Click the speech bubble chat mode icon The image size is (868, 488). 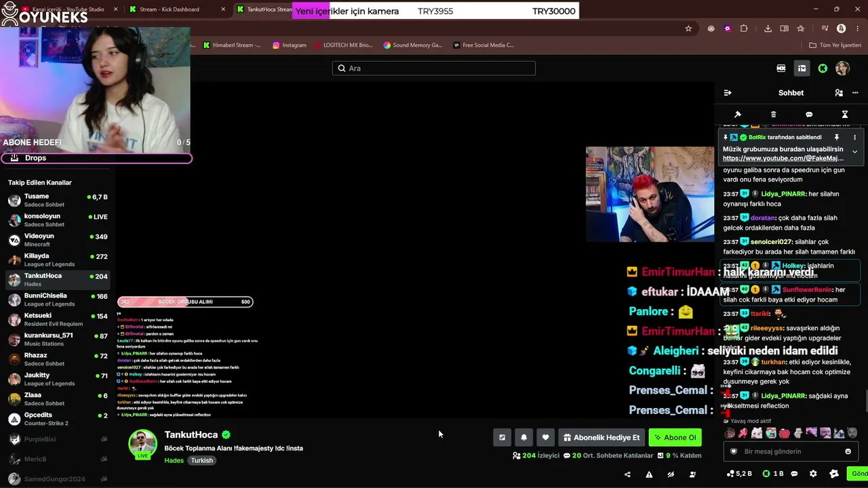click(x=809, y=115)
